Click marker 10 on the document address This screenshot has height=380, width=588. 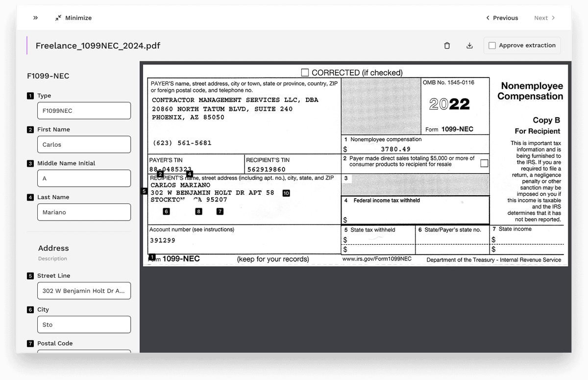click(286, 193)
